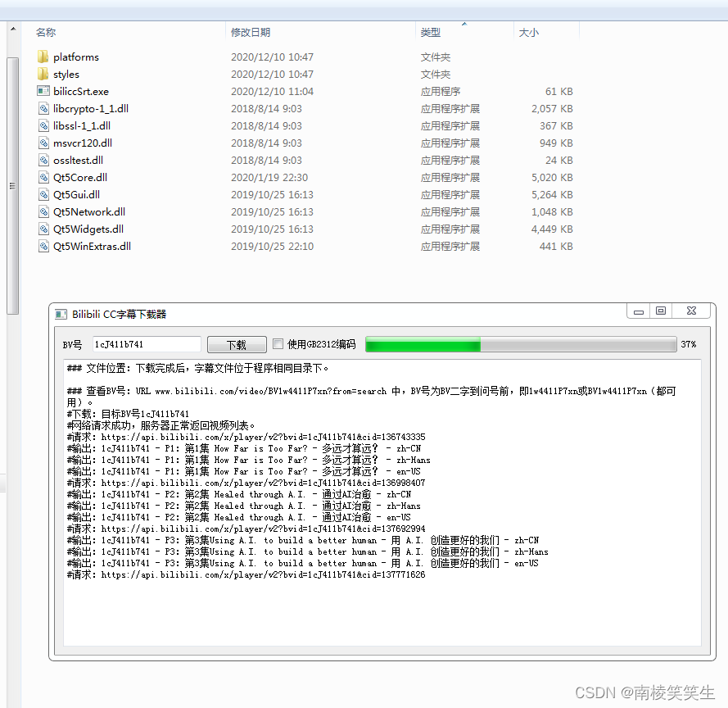Click the explorer scrollbar up arrow
This screenshot has height=708, width=728.
tap(13, 29)
